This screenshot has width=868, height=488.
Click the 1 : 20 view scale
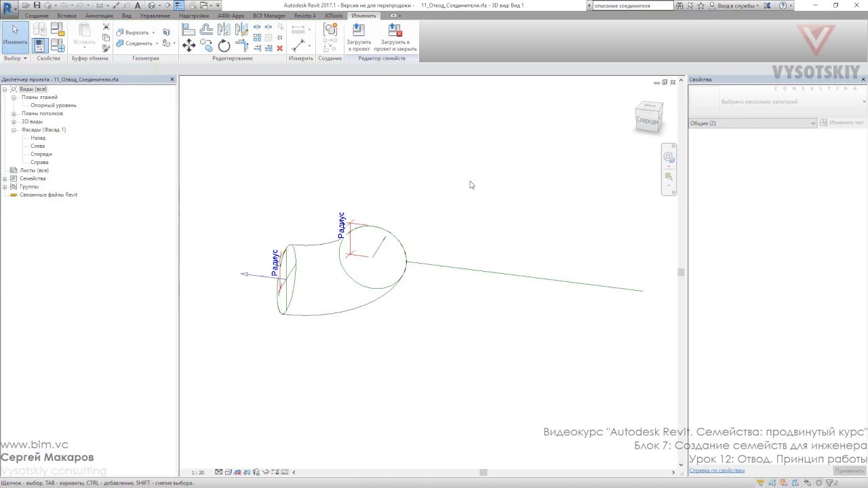click(x=198, y=472)
